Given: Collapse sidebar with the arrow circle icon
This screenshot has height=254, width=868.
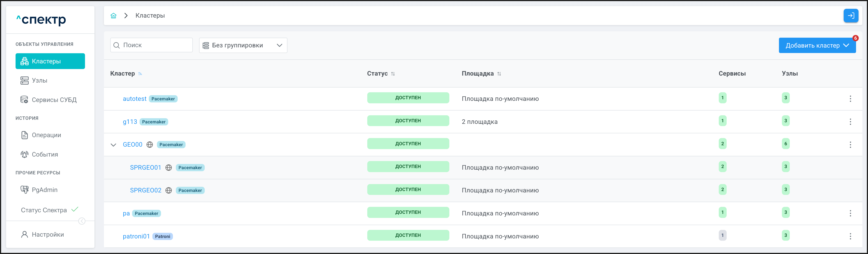Looking at the screenshot, I should 82,221.
